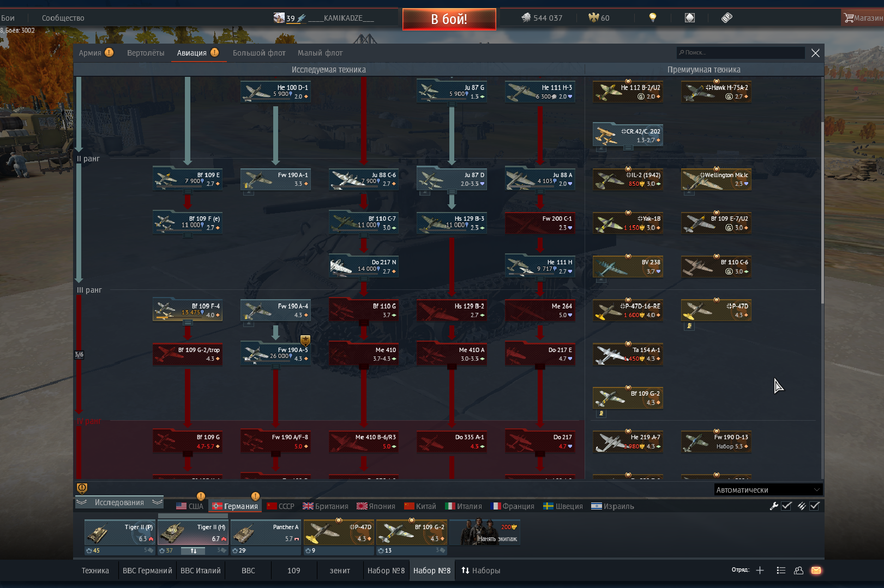The width and height of the screenshot is (884, 588).
Task: Toggle automatic repair checkbox beside wrench
Action: 786,506
